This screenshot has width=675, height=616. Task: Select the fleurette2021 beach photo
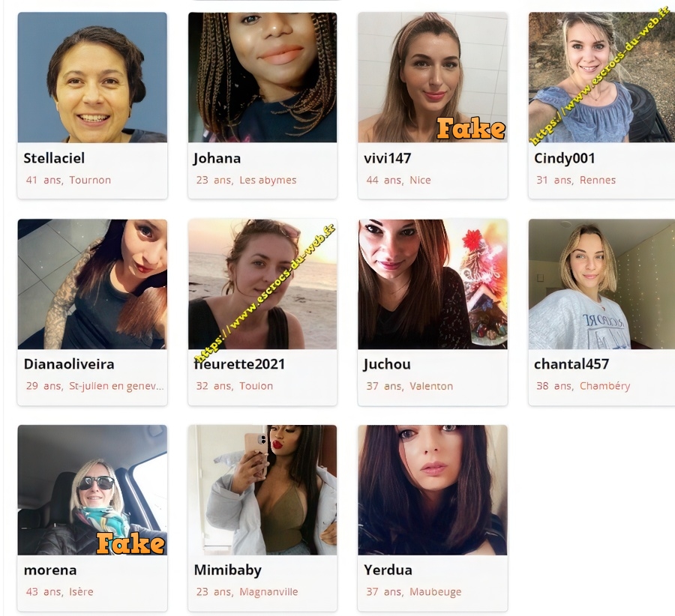pos(262,284)
